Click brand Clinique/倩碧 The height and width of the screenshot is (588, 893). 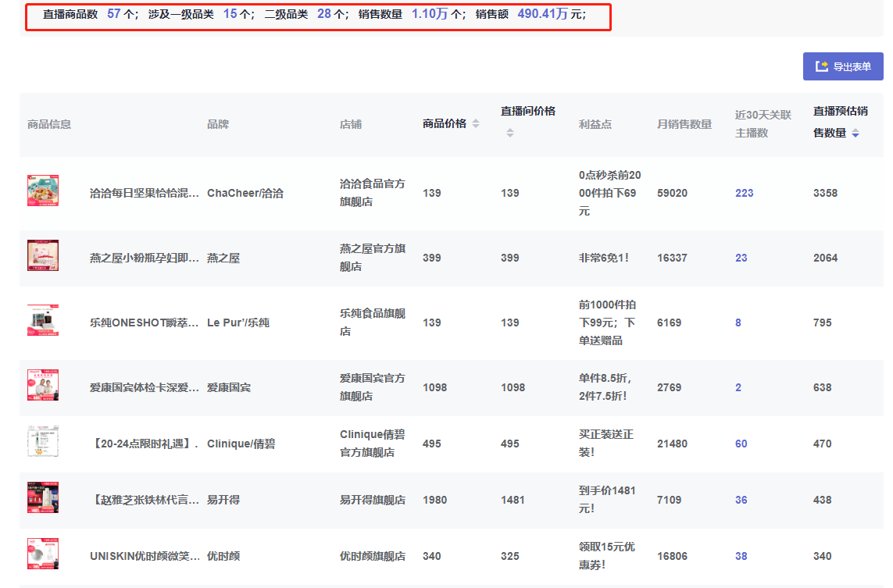pos(241,444)
